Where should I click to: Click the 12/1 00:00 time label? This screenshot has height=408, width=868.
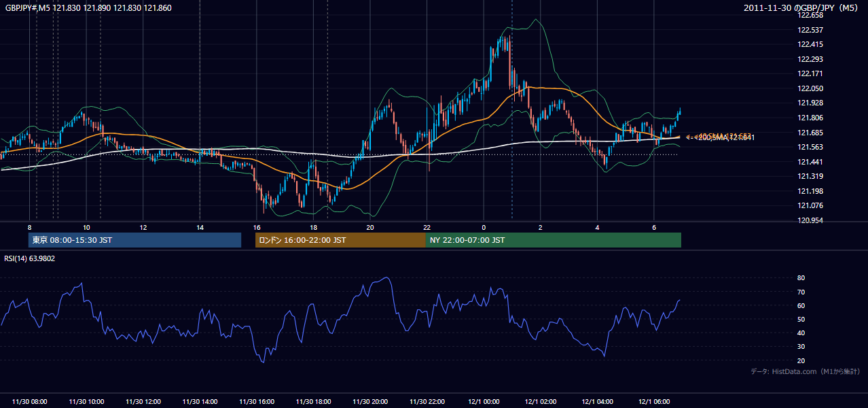(x=484, y=402)
